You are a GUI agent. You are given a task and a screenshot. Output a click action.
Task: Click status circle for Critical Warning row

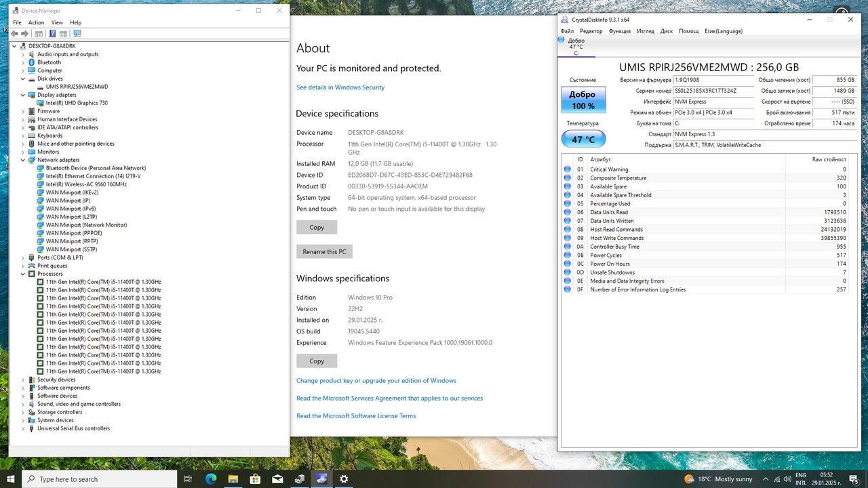[568, 169]
